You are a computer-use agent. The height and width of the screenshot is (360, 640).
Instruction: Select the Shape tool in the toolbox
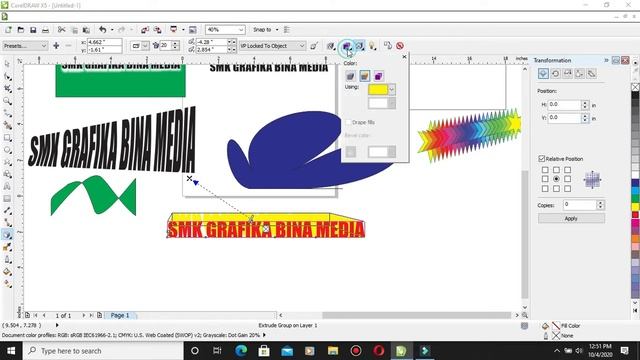tap(7, 76)
